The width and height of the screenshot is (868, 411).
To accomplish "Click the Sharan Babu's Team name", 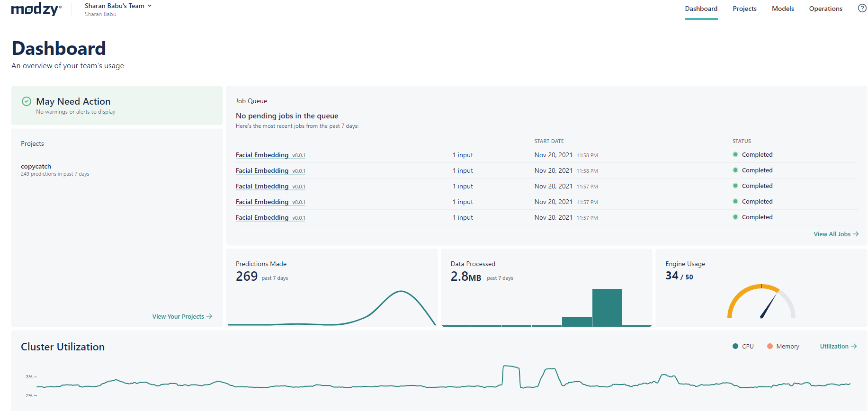I will pos(114,6).
